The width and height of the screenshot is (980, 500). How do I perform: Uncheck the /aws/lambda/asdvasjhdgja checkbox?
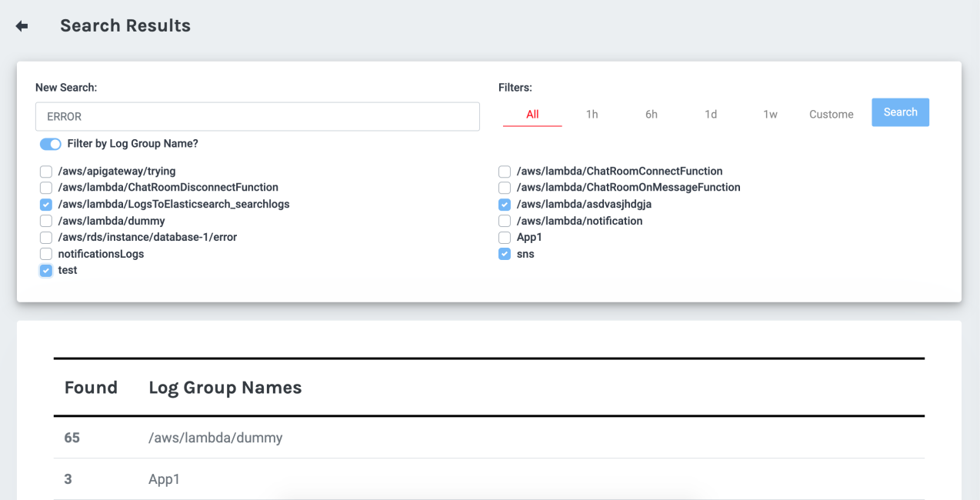[x=505, y=205]
